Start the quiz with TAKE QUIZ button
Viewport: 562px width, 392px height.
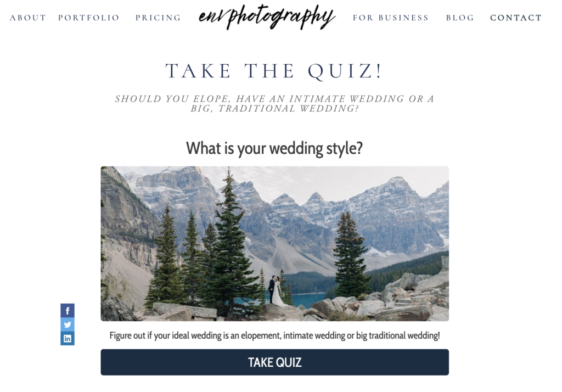tap(274, 362)
